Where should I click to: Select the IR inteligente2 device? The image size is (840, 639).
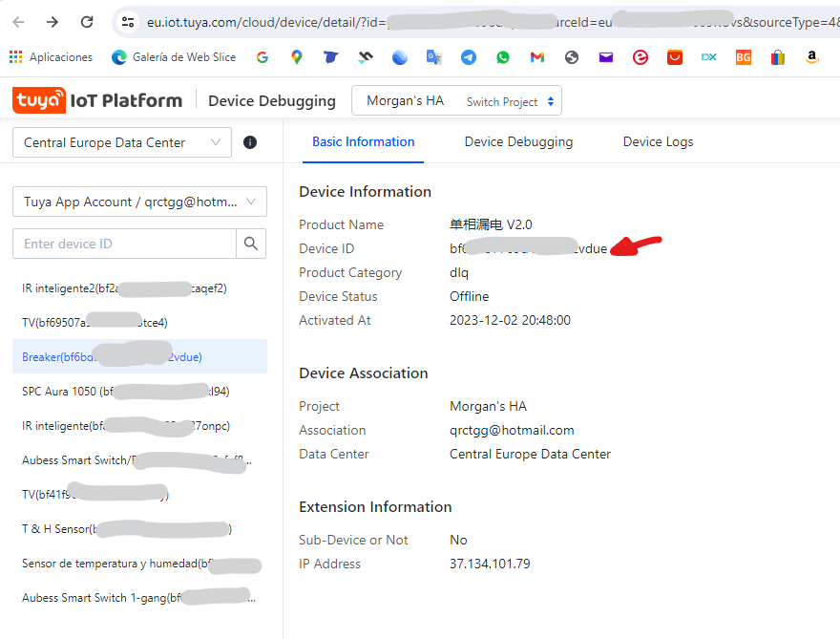pyautogui.click(x=139, y=288)
